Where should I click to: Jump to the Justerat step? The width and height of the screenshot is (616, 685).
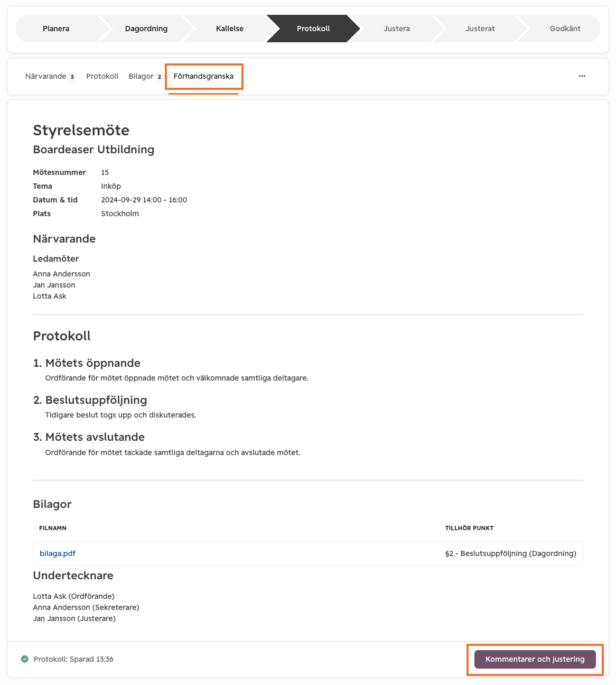pyautogui.click(x=480, y=29)
